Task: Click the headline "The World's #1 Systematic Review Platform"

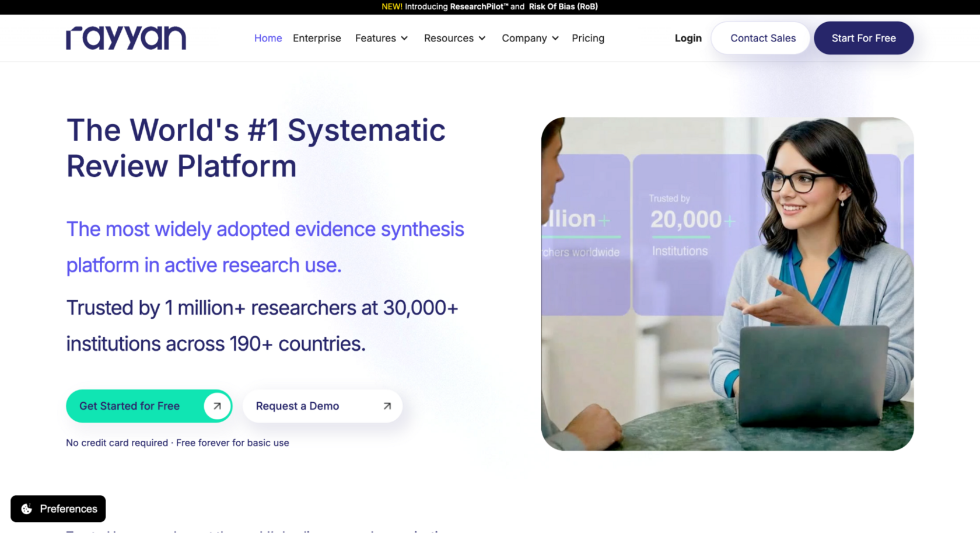Action: (x=256, y=148)
